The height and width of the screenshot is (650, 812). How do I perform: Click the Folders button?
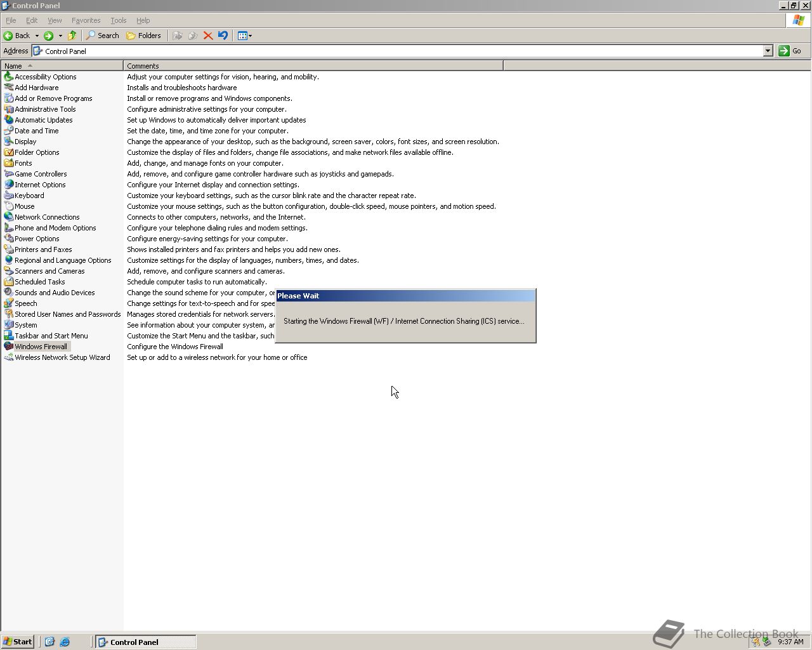click(x=144, y=36)
